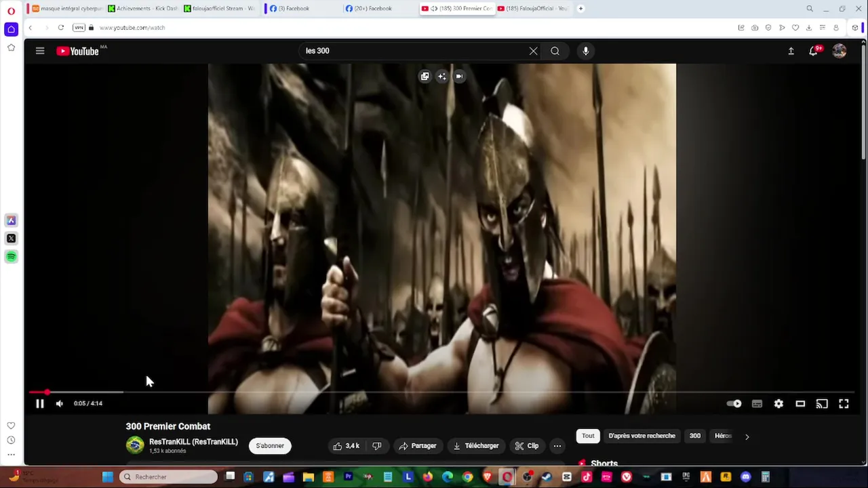Open the Create upload icon

791,51
